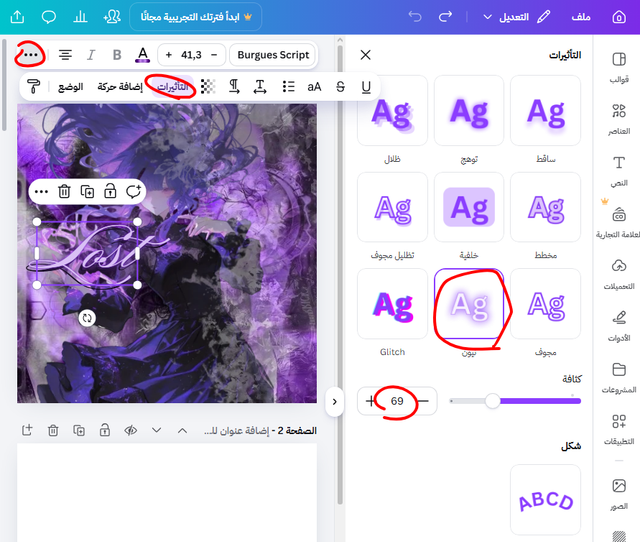Image resolution: width=640 pixels, height=542 pixels.
Task: Delete the selected Lost text element
Action: point(64,191)
